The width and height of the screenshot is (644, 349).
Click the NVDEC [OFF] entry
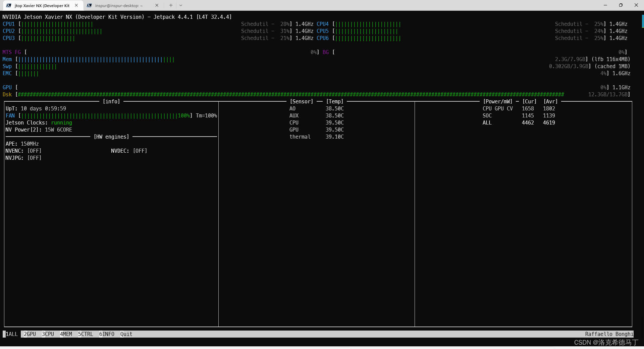(129, 151)
